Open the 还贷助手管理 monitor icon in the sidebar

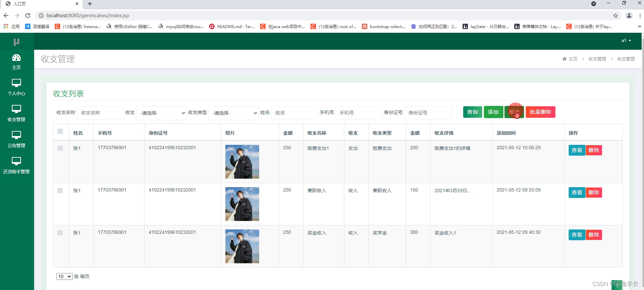click(x=16, y=161)
